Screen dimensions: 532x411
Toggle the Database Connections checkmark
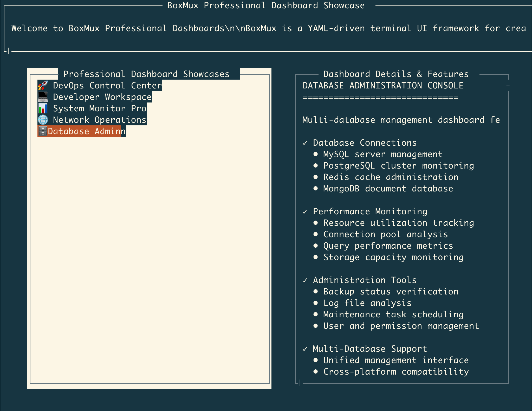pyautogui.click(x=306, y=143)
